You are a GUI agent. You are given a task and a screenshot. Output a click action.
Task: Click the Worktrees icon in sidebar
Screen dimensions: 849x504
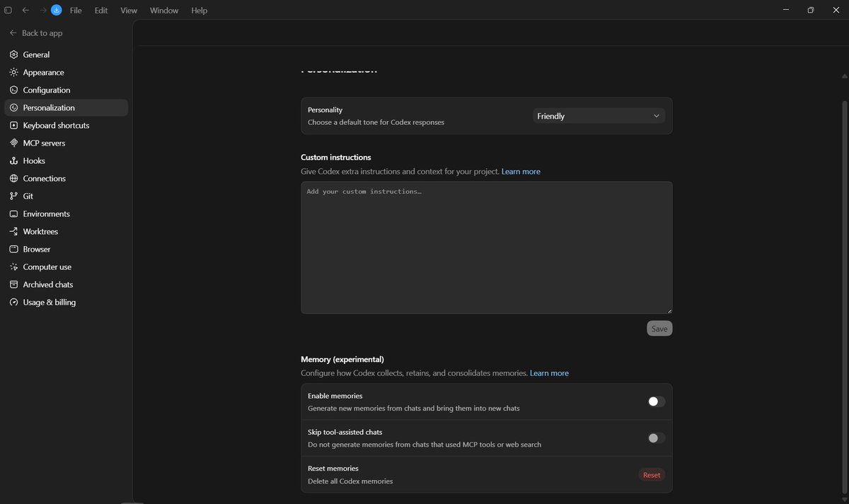13,231
